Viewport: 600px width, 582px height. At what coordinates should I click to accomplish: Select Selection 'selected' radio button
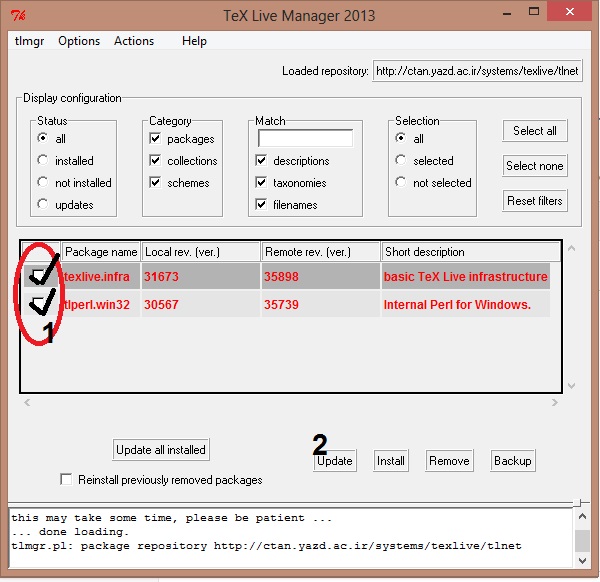tap(401, 160)
